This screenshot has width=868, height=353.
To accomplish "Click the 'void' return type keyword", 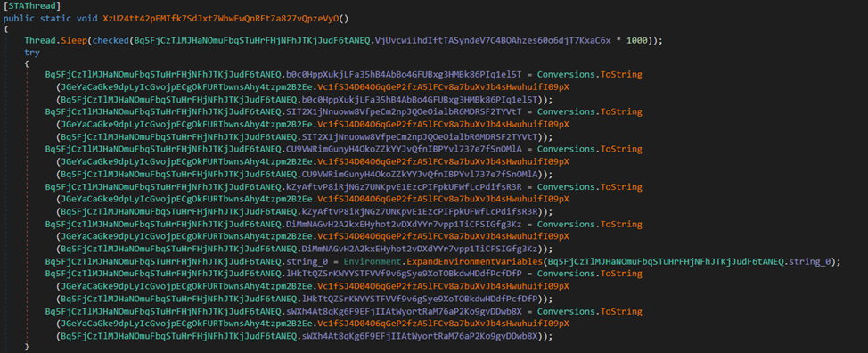I will (87, 18).
